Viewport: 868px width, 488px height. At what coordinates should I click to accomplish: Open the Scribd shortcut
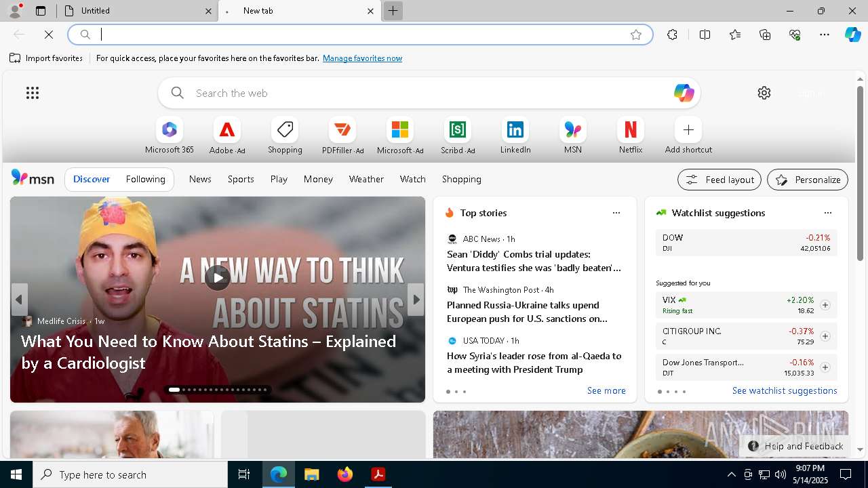458,136
